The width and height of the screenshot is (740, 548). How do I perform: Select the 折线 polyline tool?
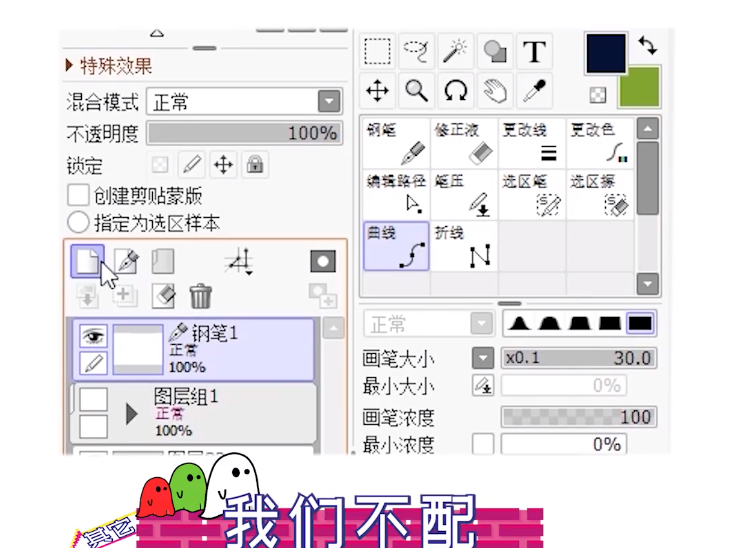click(x=464, y=246)
